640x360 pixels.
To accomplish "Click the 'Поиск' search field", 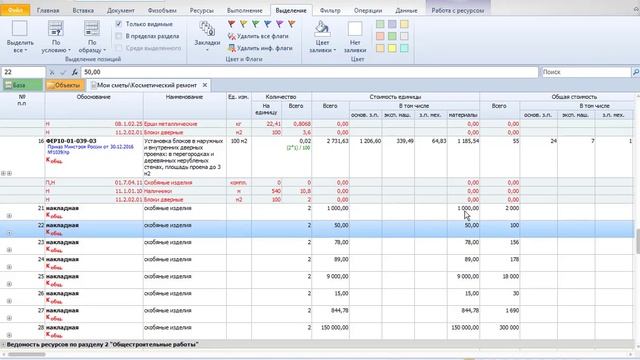I will (x=586, y=72).
